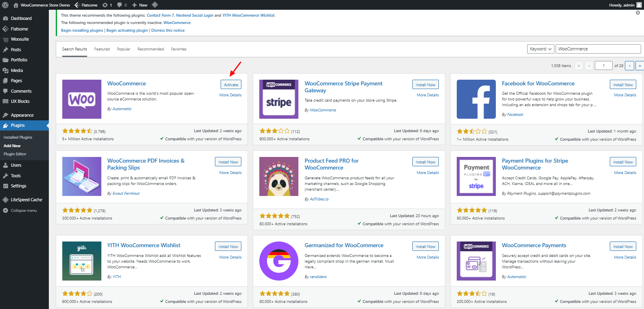This screenshot has width=644, height=309.
Task: Install WooCommerce Stripe Payment Gateway
Action: pos(425,85)
